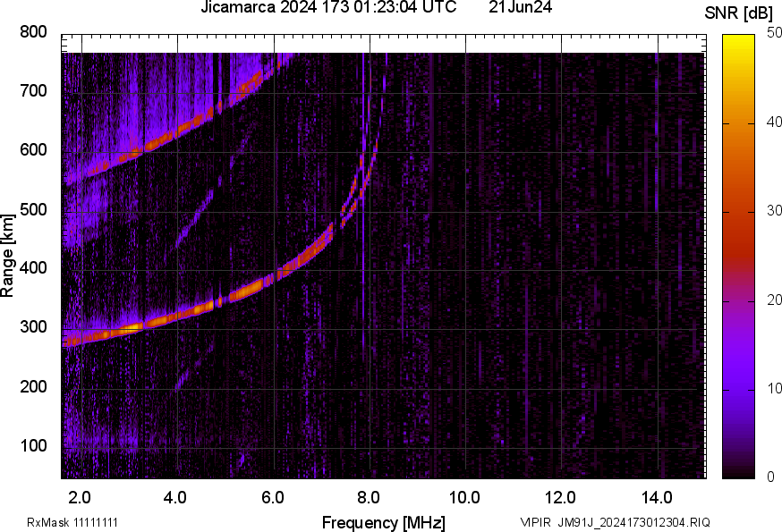Click the range tick label 300
782x532 pixels.
tap(33, 327)
